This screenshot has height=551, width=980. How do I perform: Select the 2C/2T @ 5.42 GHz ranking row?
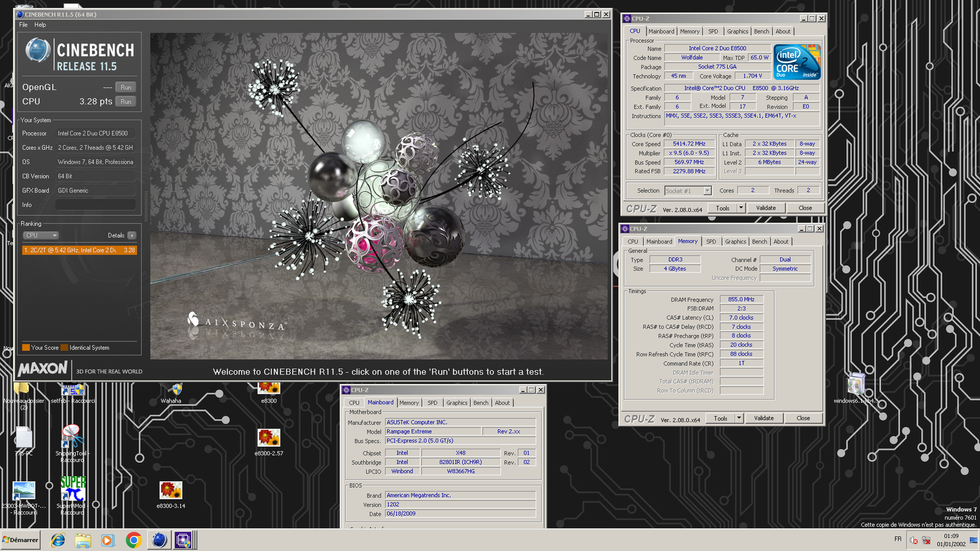coord(80,250)
